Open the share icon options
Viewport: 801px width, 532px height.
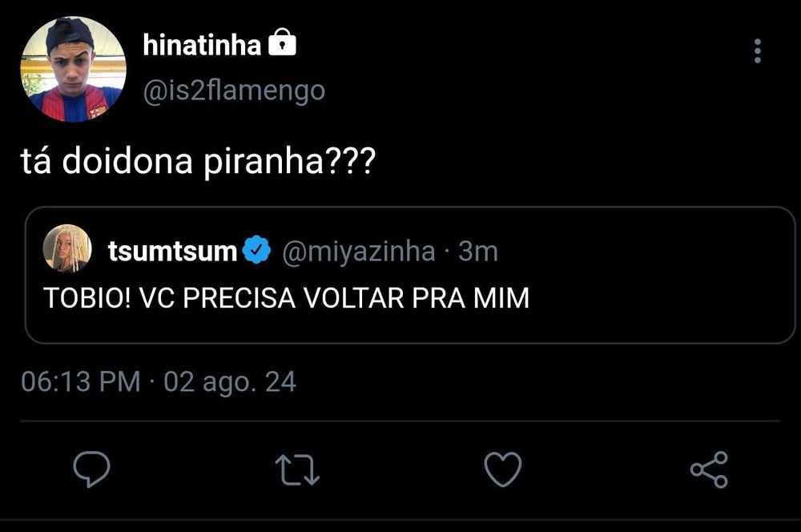tap(709, 470)
